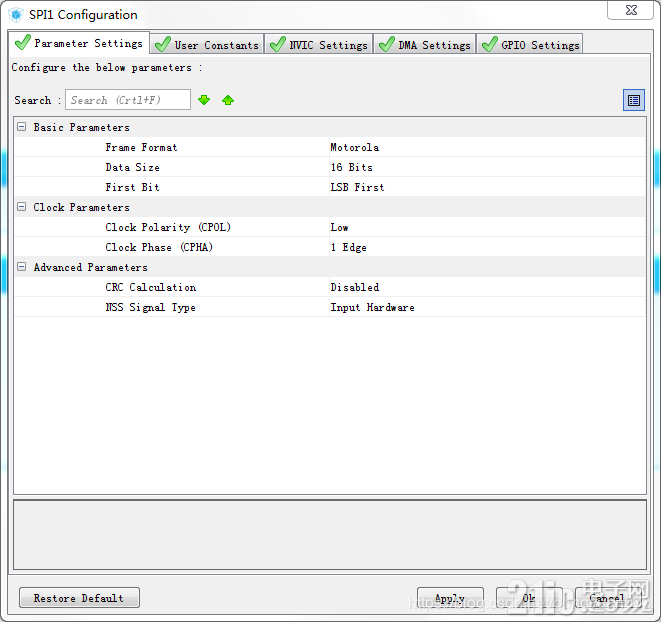The height and width of the screenshot is (622, 661).
Task: Click the green up-arrow search previous icon
Action: click(x=228, y=100)
